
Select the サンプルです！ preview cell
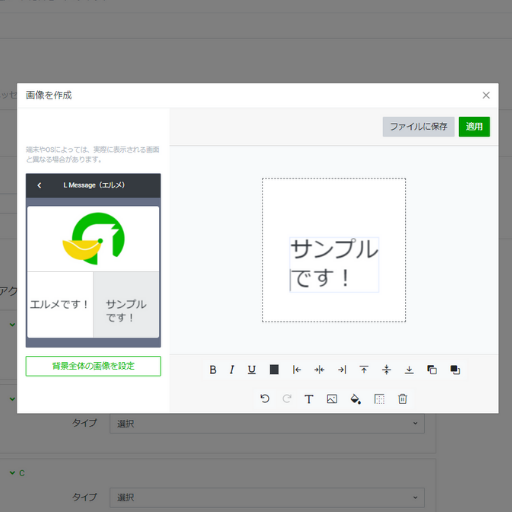pos(126,304)
